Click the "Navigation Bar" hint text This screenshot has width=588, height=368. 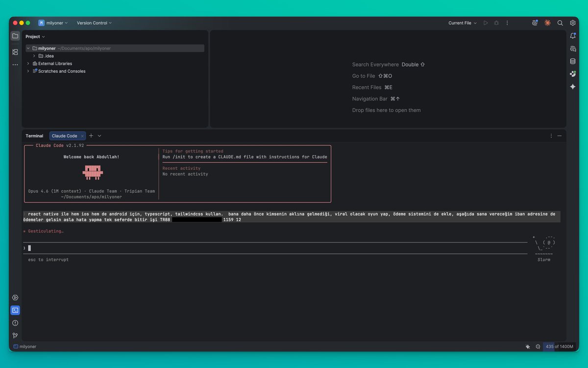(369, 99)
